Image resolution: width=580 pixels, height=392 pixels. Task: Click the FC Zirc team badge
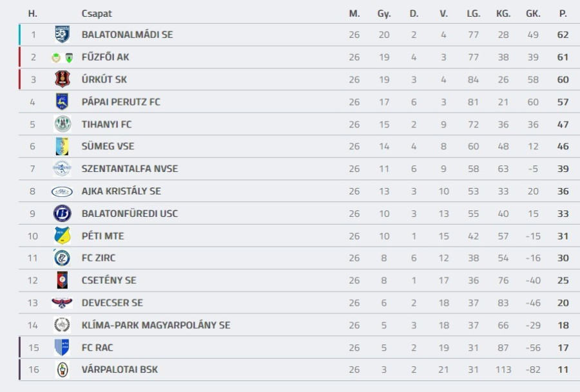62,258
